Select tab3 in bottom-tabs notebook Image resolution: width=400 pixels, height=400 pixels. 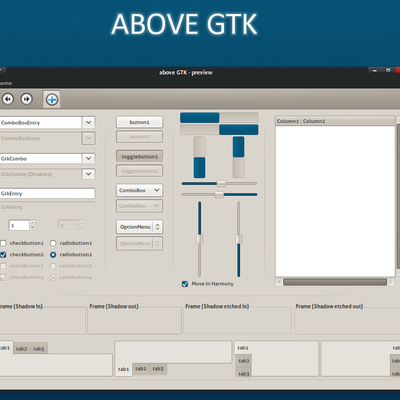(x=158, y=369)
